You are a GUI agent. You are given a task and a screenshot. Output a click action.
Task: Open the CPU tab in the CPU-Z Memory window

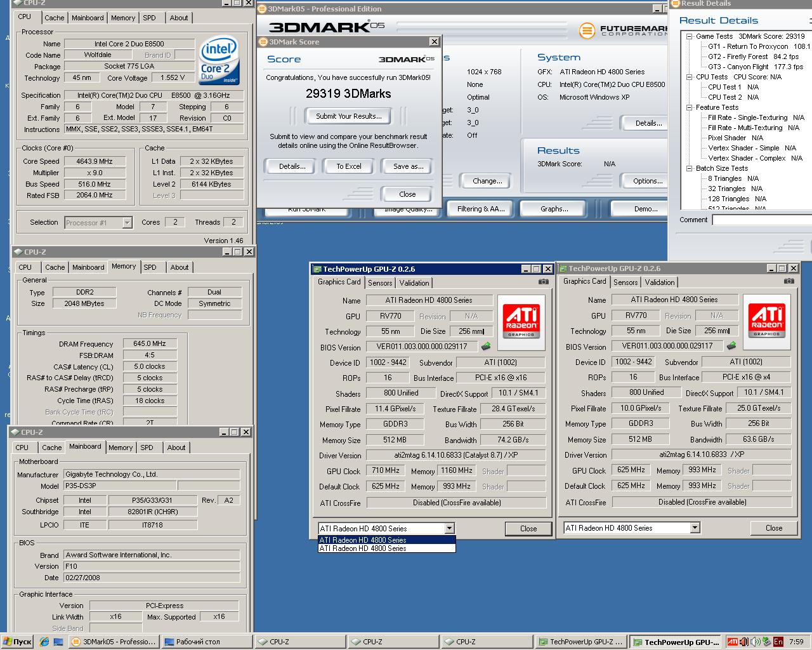25,267
